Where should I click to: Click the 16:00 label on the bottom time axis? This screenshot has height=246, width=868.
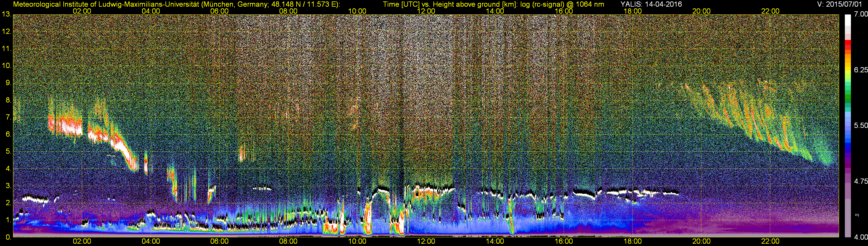click(564, 241)
